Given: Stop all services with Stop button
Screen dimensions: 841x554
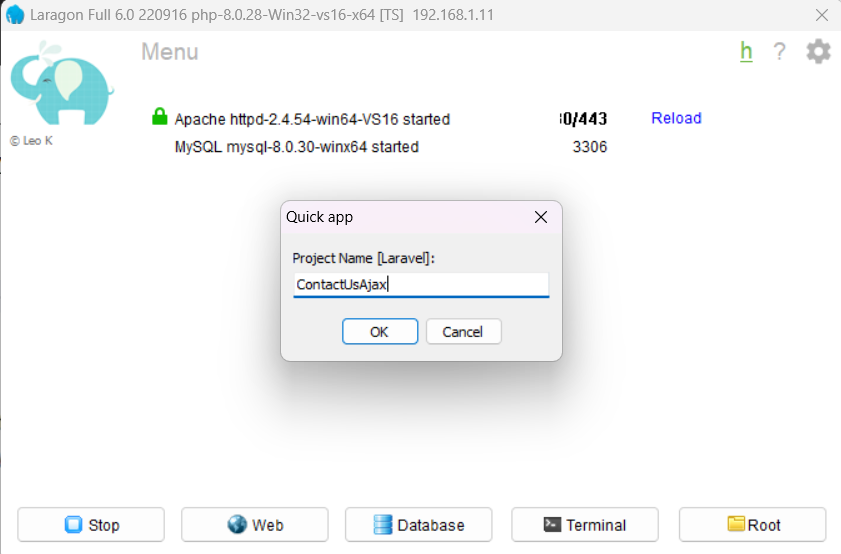Looking at the screenshot, I should (91, 525).
